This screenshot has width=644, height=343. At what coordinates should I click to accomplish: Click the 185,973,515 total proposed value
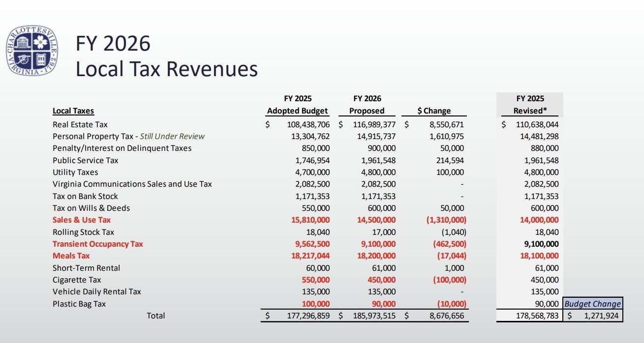[374, 315]
